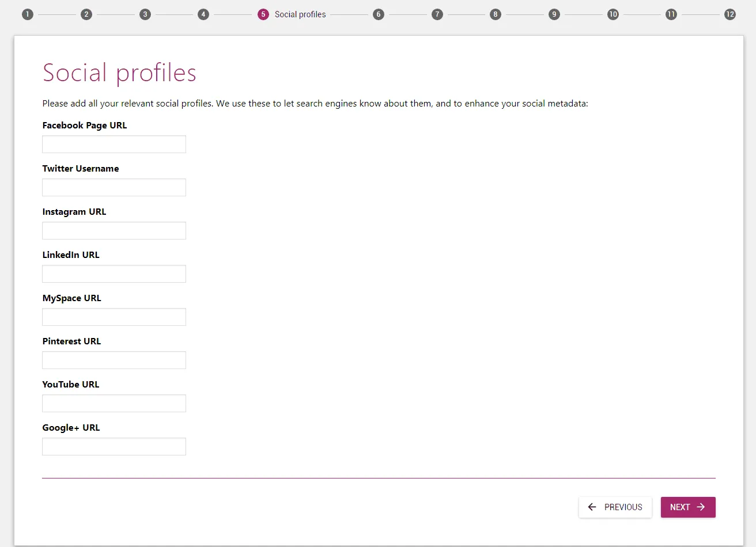756x547 pixels.
Task: Jump to step 10 in the stepper
Action: point(613,14)
